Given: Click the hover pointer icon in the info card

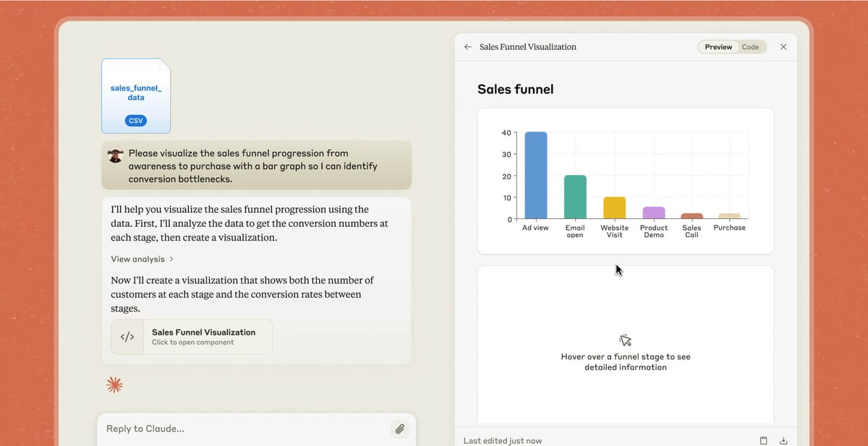Looking at the screenshot, I should (625, 340).
